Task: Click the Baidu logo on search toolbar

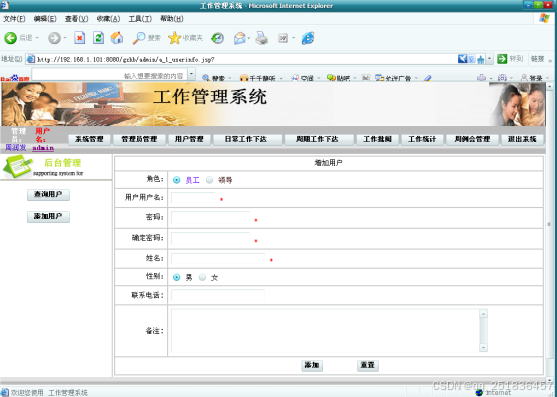Action: coord(14,78)
